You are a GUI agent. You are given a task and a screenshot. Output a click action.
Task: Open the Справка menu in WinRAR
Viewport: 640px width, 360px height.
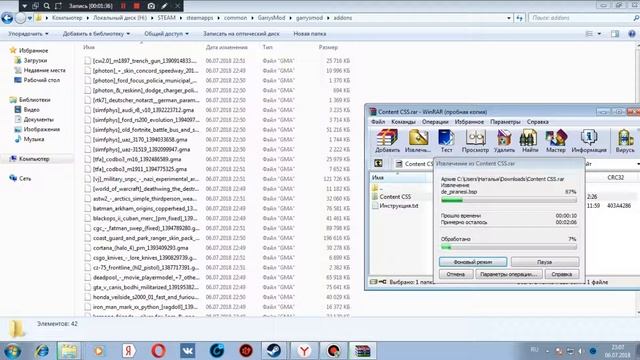point(538,122)
